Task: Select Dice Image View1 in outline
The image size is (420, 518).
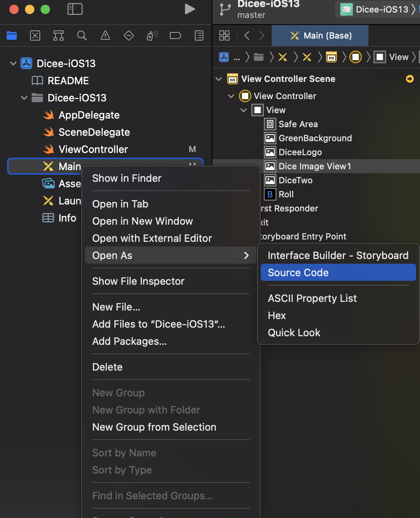Action: click(315, 167)
